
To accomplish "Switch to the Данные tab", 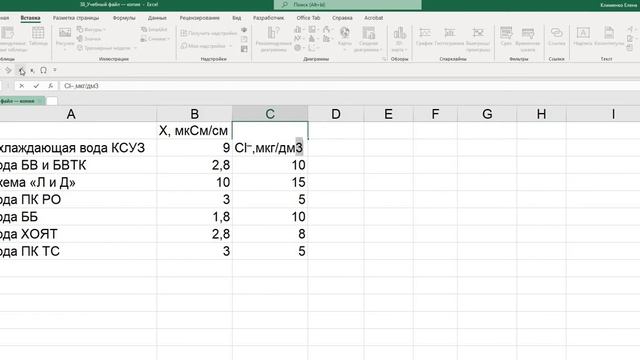I will (x=157, y=18).
